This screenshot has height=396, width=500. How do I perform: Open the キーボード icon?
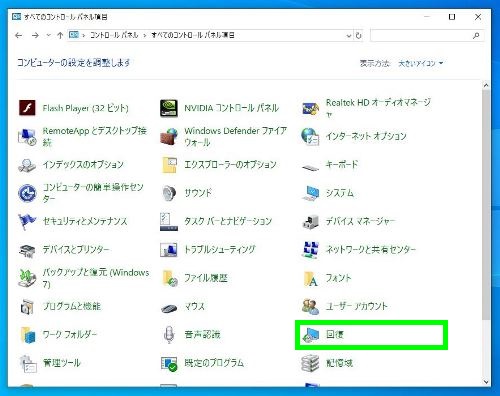[310, 167]
